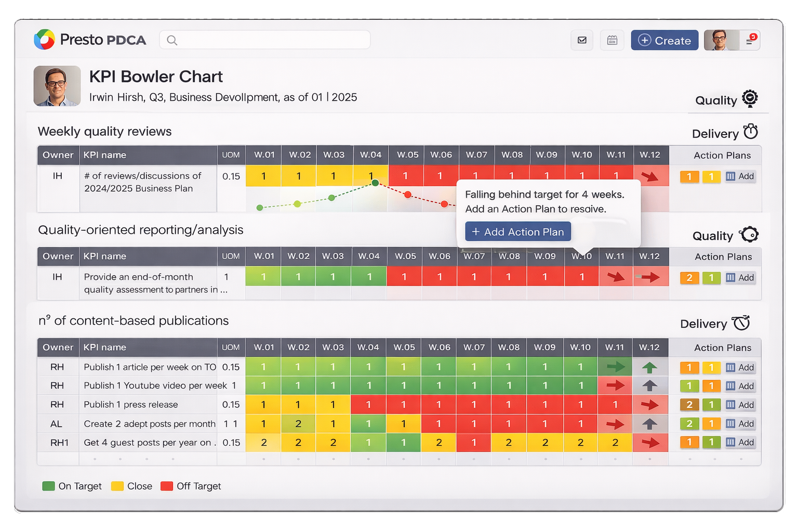
Task: Click Add for the end-of-month quality assessment row
Action: (x=740, y=277)
